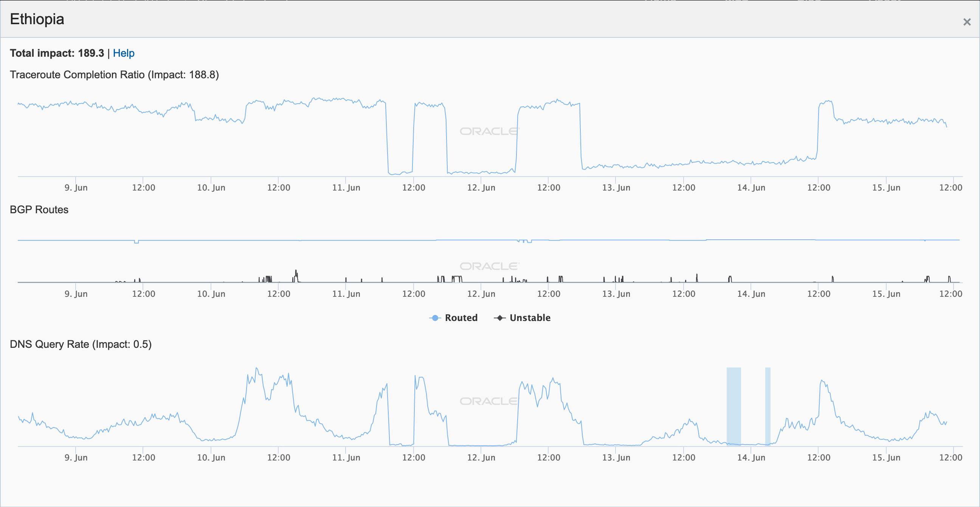Click the BGP Routes chart title

39,209
